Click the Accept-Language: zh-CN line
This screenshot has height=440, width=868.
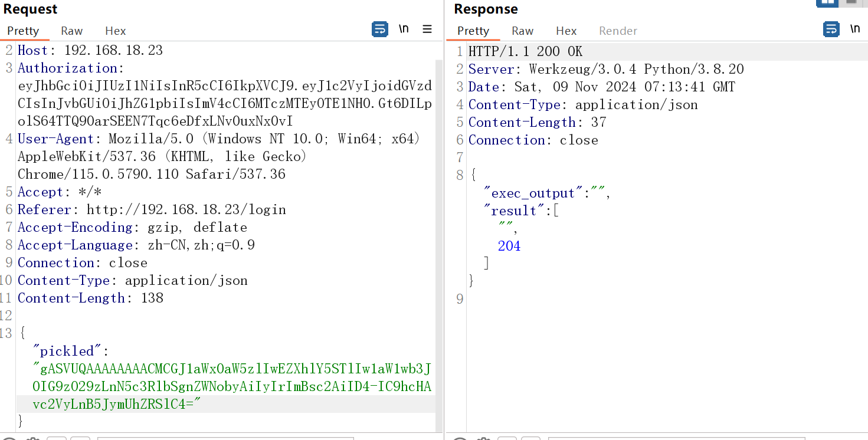click(x=136, y=245)
